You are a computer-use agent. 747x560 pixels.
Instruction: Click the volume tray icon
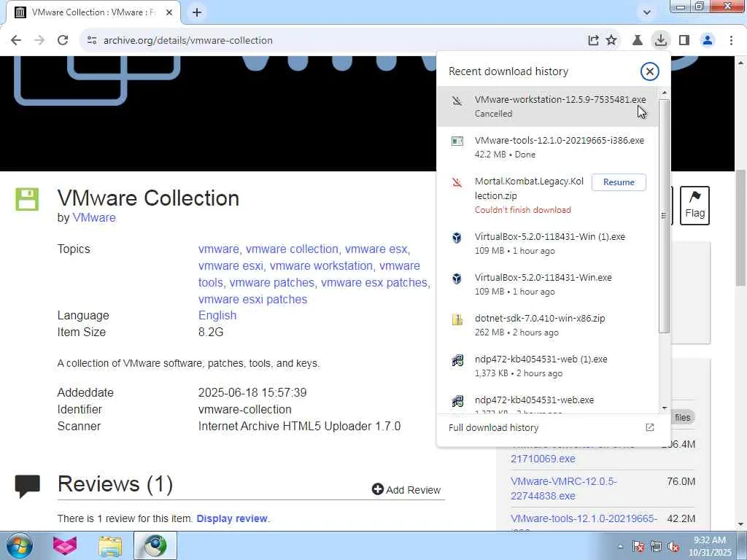[673, 546]
